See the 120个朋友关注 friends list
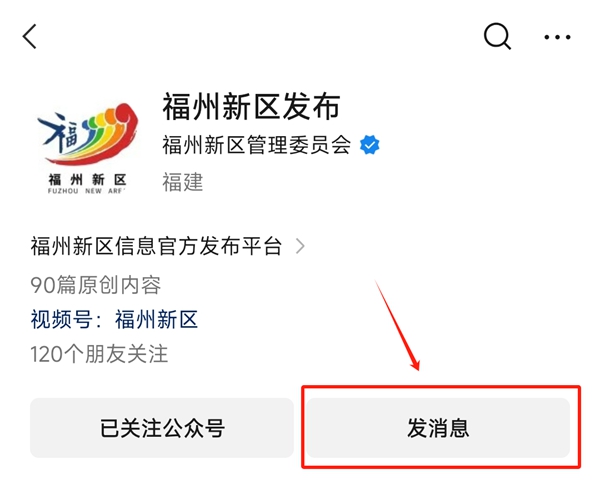This screenshot has width=600, height=489. (99, 354)
